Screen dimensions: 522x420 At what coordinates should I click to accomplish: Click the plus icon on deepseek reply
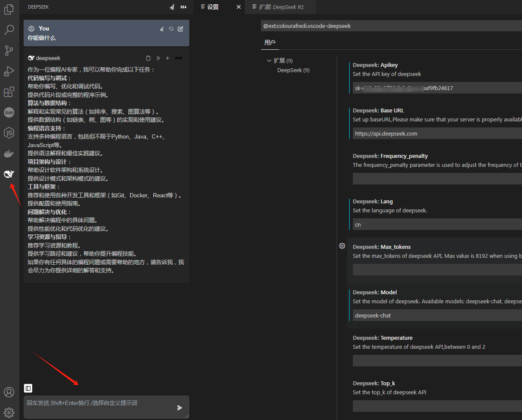point(168,58)
